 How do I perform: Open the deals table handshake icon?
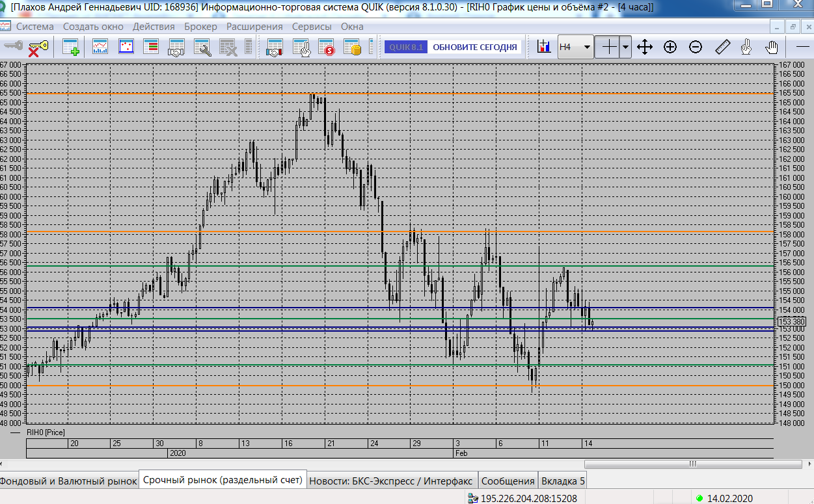tap(176, 47)
